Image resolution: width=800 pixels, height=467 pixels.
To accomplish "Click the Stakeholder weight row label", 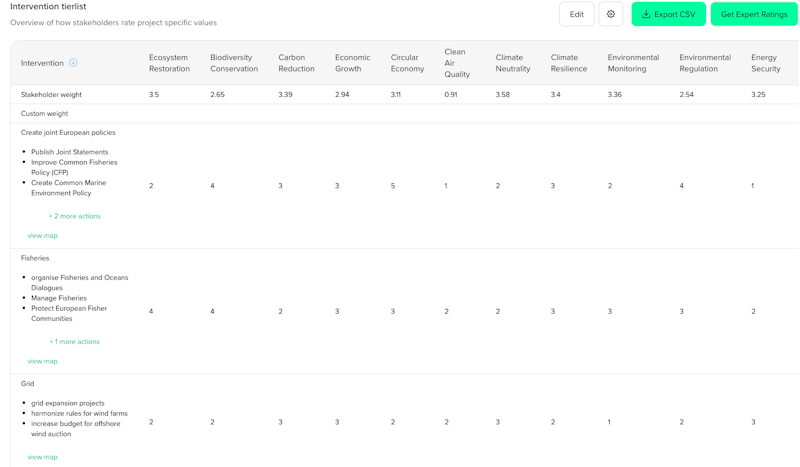I will 51,95.
